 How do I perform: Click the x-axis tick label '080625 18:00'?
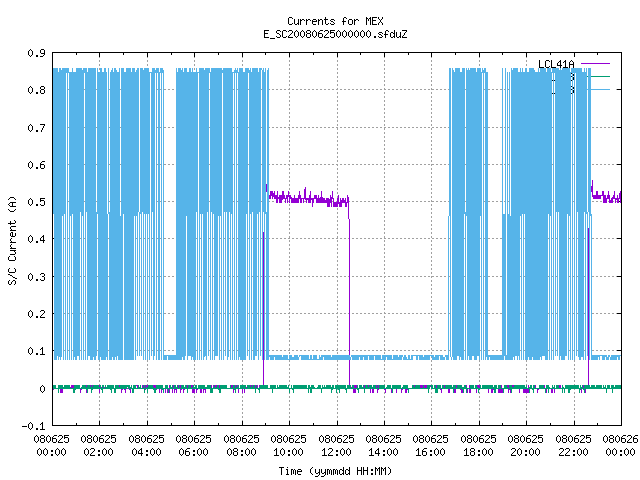[x=478, y=445]
